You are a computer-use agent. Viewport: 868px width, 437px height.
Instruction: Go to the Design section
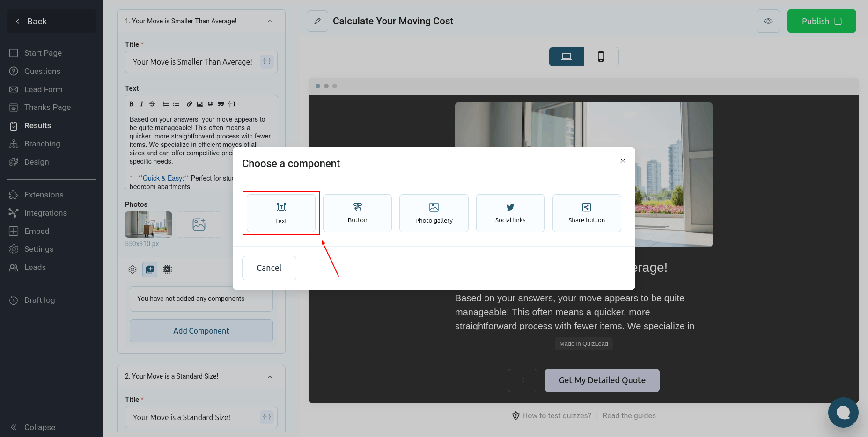pos(37,162)
